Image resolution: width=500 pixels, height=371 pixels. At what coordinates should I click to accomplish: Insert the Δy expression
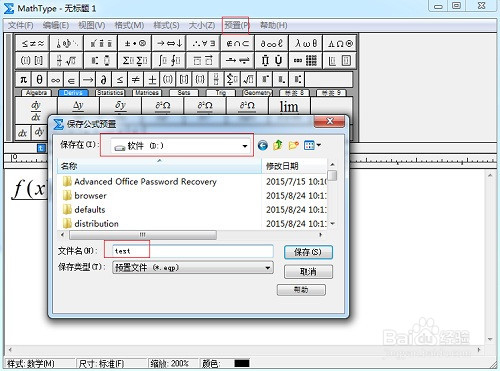click(x=78, y=106)
